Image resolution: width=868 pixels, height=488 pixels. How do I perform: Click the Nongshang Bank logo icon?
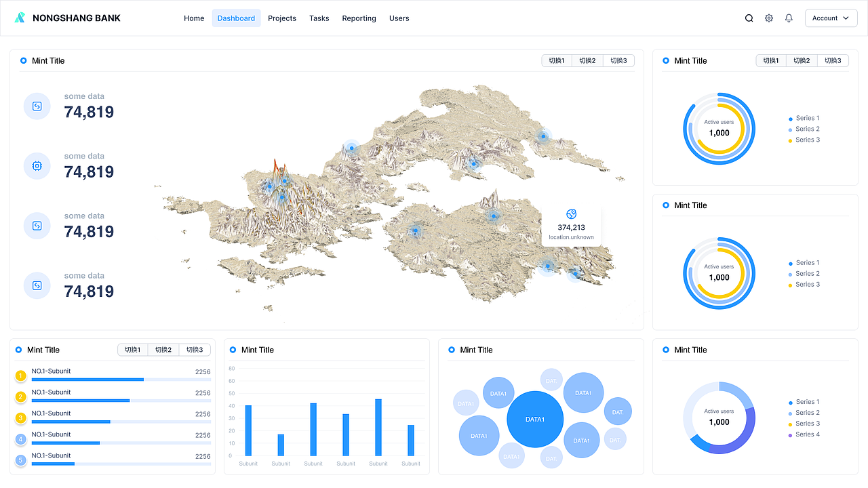pos(20,18)
